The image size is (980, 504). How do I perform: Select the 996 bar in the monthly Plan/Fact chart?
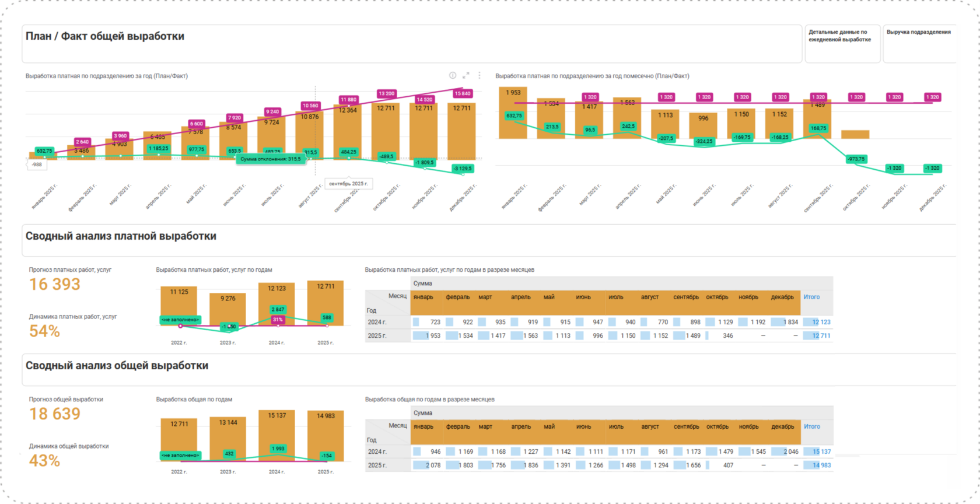coord(703,125)
